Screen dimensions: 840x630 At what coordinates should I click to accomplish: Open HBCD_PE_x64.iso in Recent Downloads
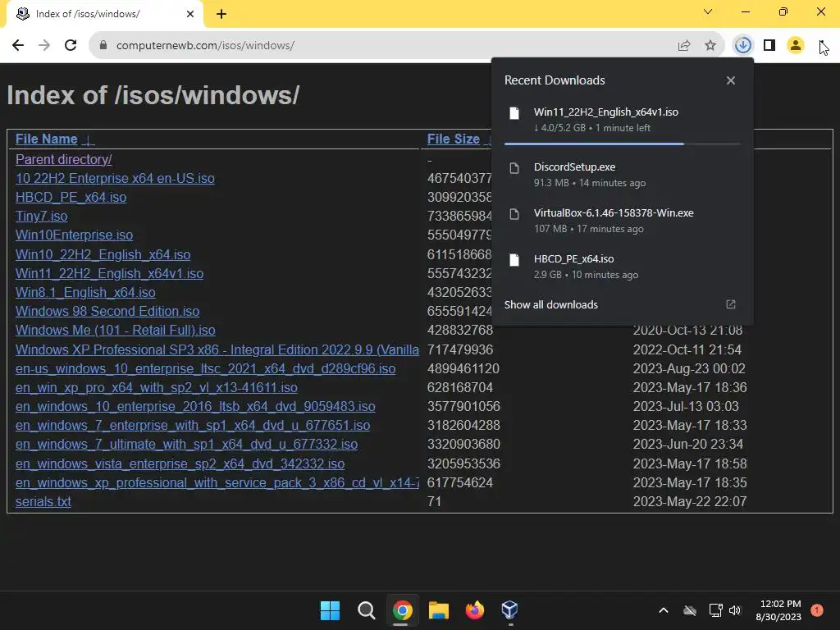coord(623,267)
